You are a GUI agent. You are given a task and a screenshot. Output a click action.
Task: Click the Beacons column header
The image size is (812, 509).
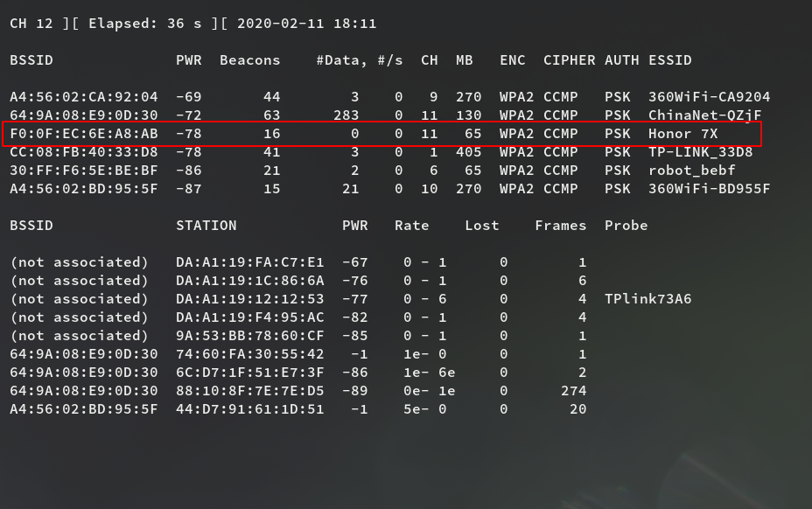pyautogui.click(x=250, y=60)
